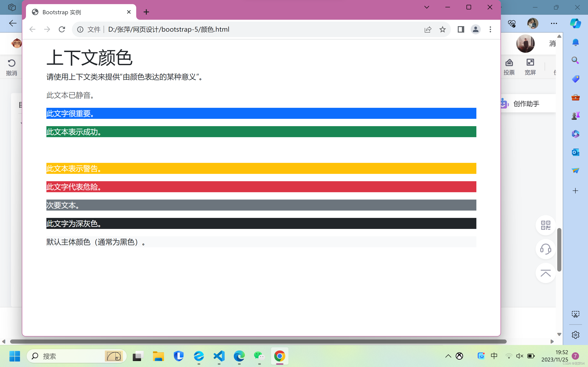Image resolution: width=588 pixels, height=367 pixels.
Task: Click the QR code floating button
Action: [546, 225]
